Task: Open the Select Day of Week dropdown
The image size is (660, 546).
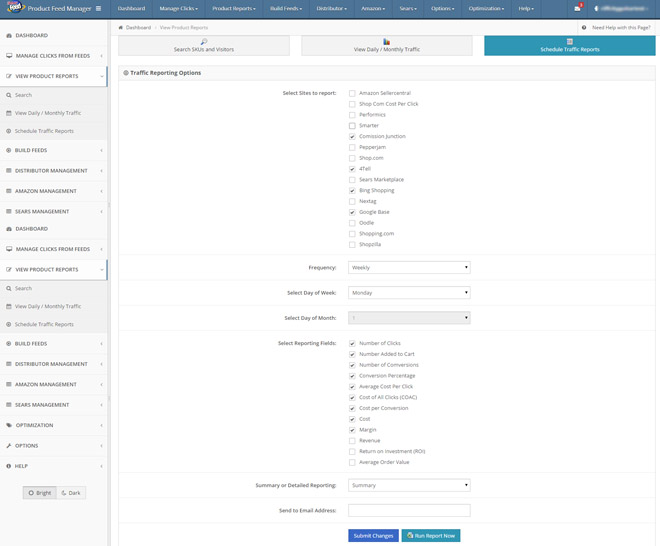Action: coord(409,293)
